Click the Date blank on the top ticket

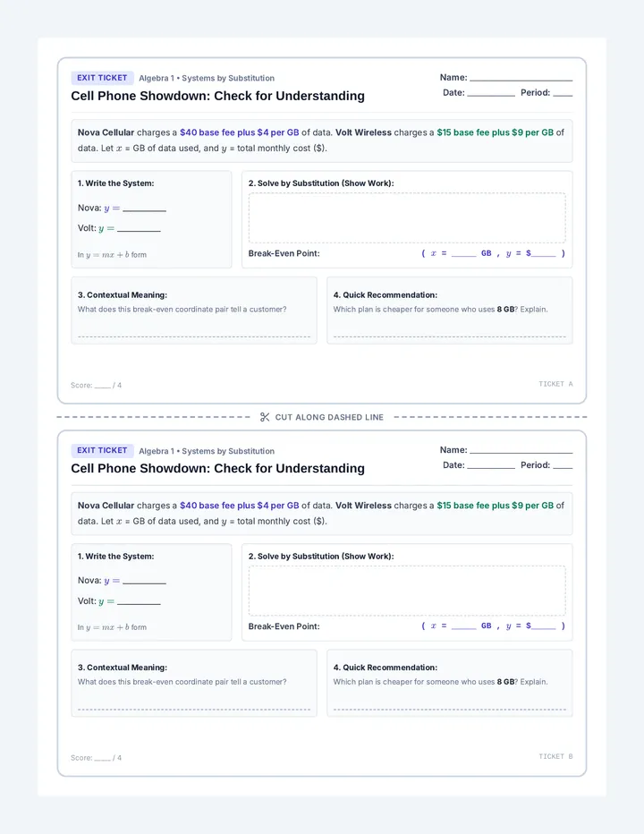pos(491,95)
